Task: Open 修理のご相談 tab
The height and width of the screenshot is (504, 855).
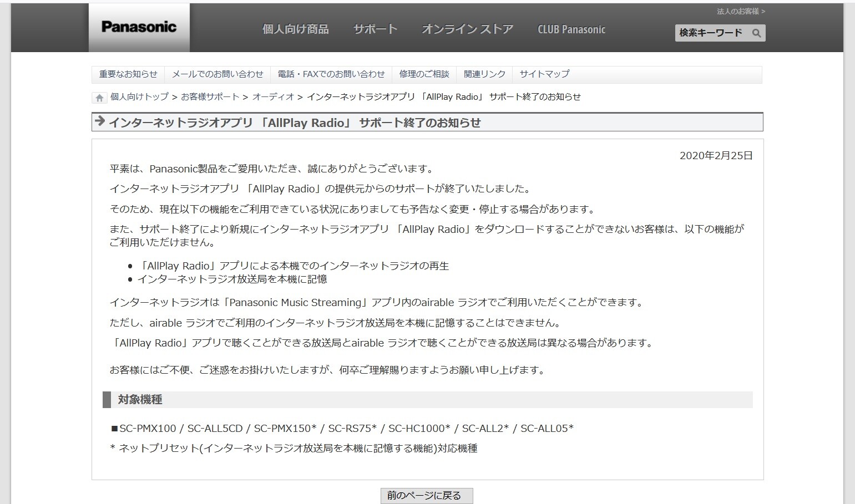Action: click(x=424, y=74)
